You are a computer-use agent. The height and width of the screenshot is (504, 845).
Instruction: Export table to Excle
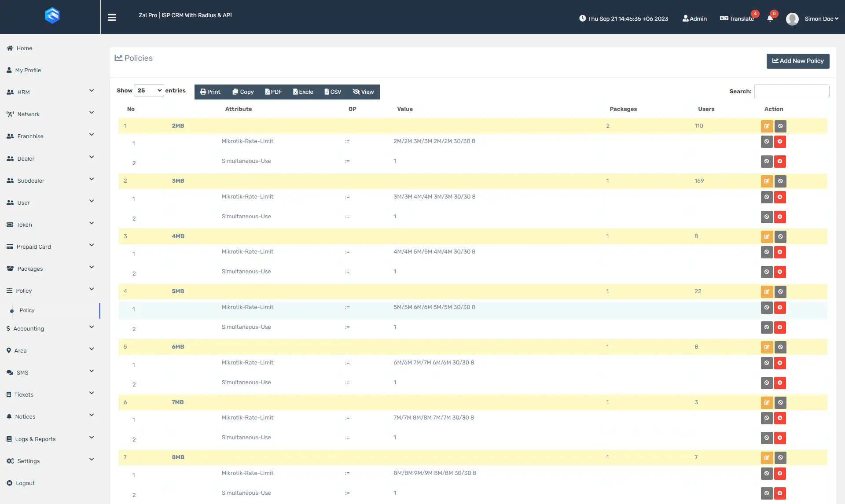click(x=303, y=92)
